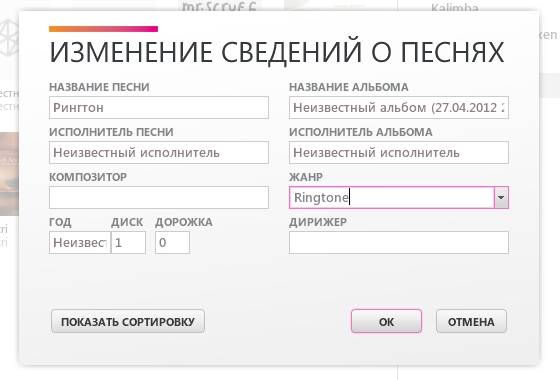The image size is (560, 380).
Task: Focus the Название песни field
Action: click(x=159, y=108)
